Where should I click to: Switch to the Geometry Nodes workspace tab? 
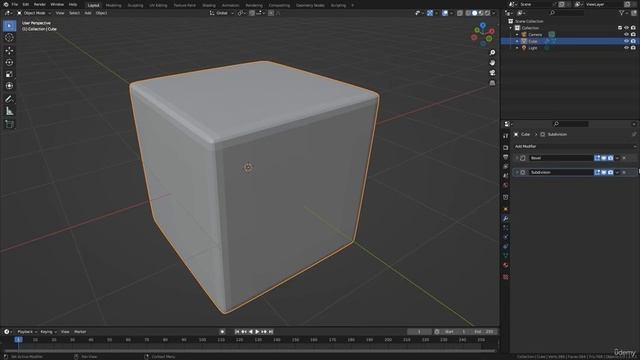point(310,5)
